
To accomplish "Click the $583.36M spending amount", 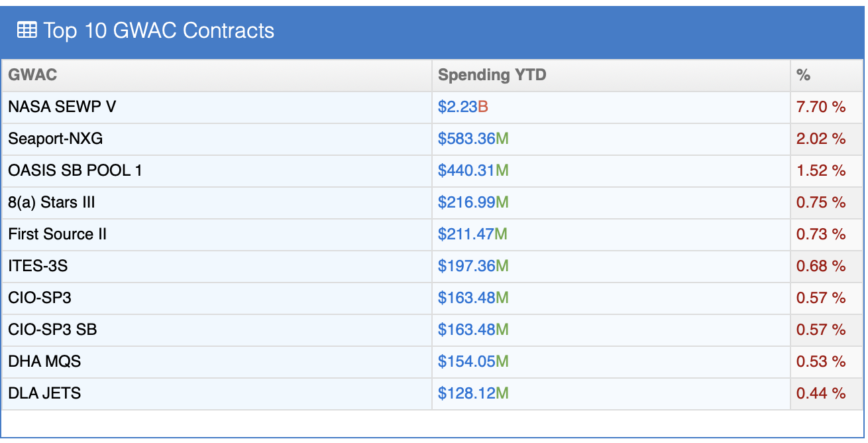I will point(473,139).
